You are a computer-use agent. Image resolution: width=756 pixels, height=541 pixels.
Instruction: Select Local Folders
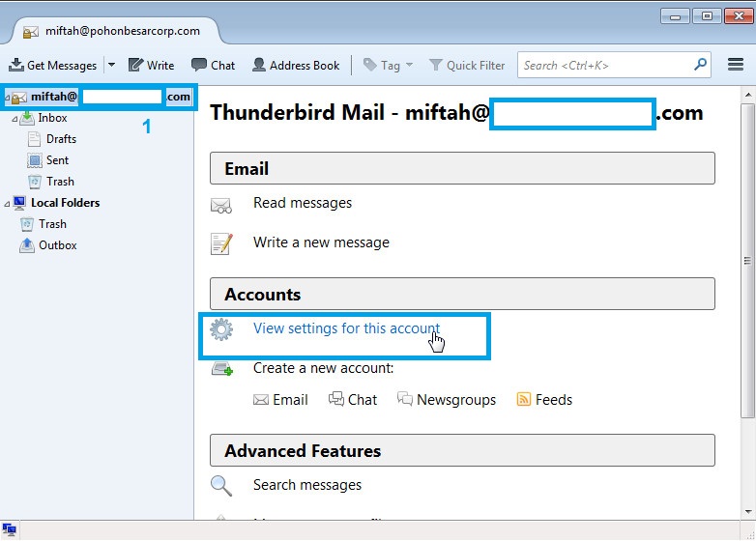click(65, 203)
